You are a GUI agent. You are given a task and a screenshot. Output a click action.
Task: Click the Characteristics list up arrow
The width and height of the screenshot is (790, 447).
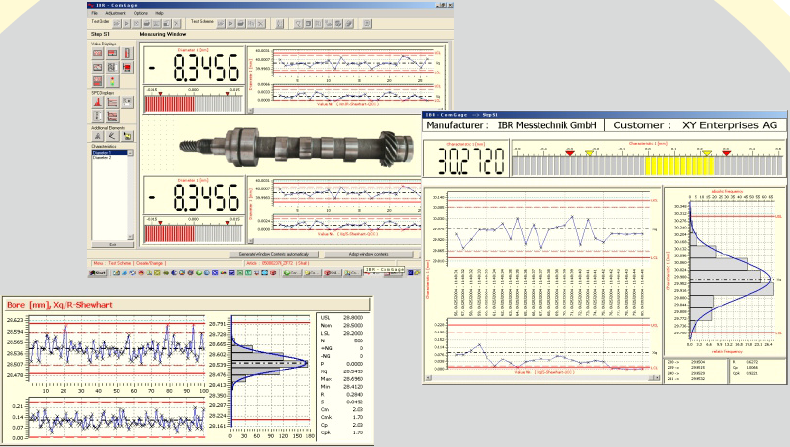point(130,153)
